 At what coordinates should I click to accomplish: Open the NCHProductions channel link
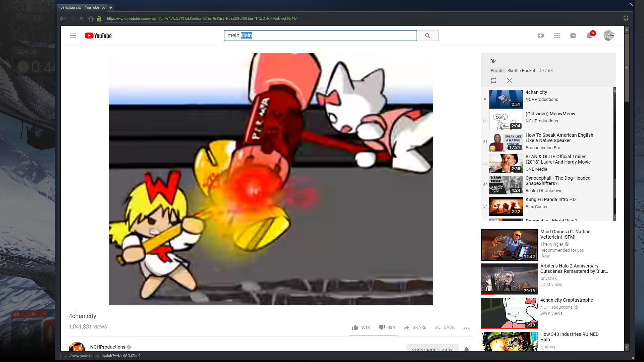[108, 347]
